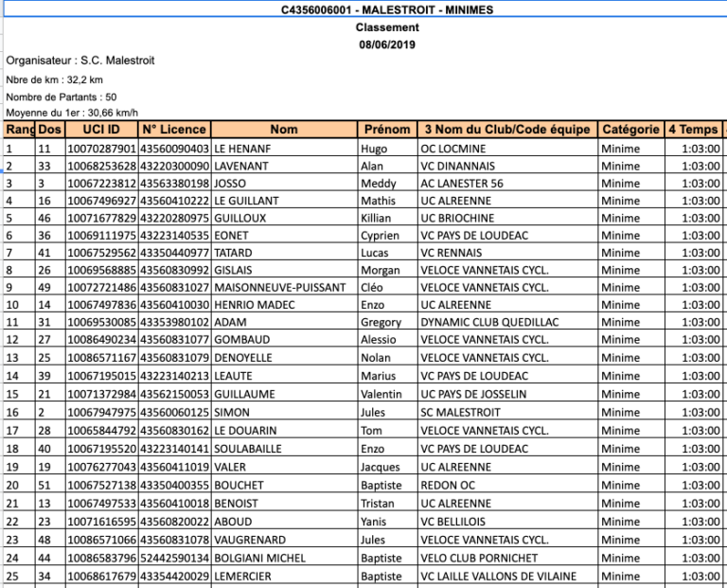
Task: Select the 'Nombre de Partants : 50' cell
Action: point(62,97)
